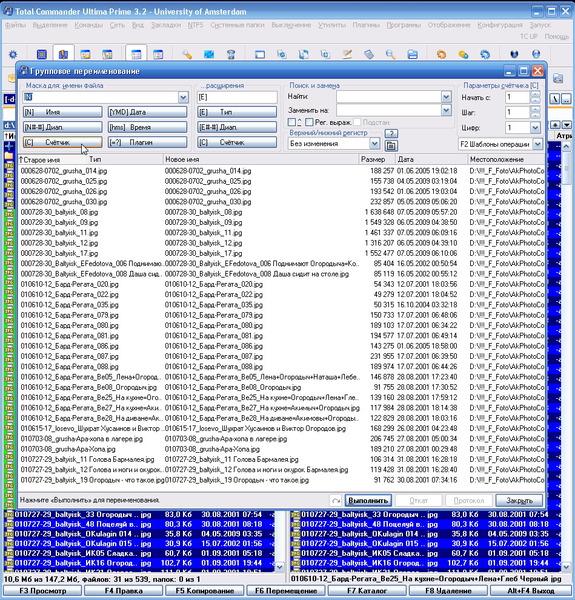Decrease the Шаг step value
The image size is (575, 600).
535,116
